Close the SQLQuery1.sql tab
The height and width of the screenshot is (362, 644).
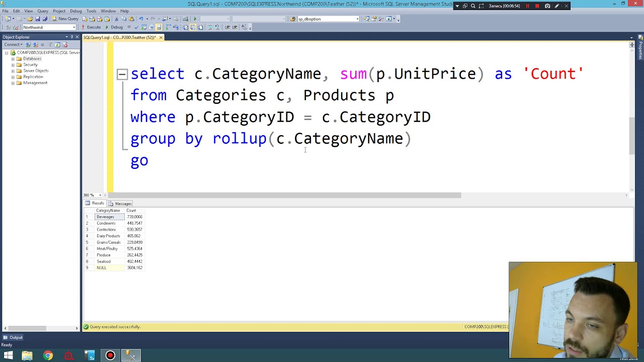[x=160, y=37]
